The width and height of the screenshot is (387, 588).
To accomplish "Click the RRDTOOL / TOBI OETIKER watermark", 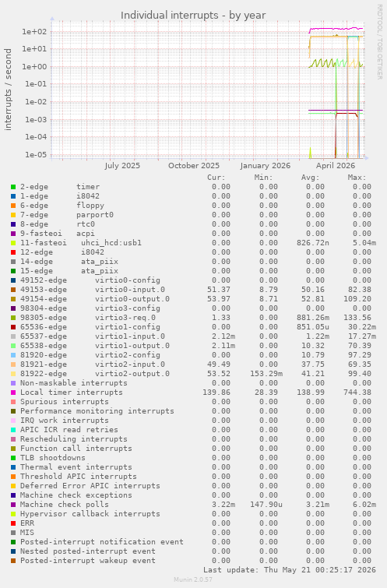I will 379,42.
